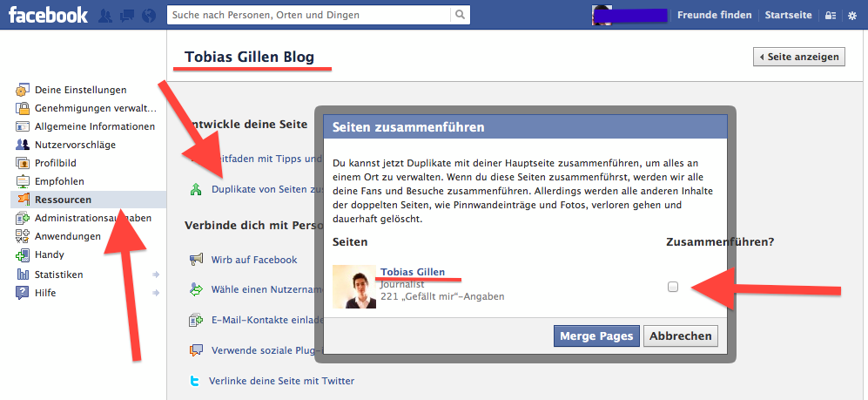Viewport: 868px width, 400px height.
Task: Click the Duplikate von Seiten link
Action: [x=268, y=189]
